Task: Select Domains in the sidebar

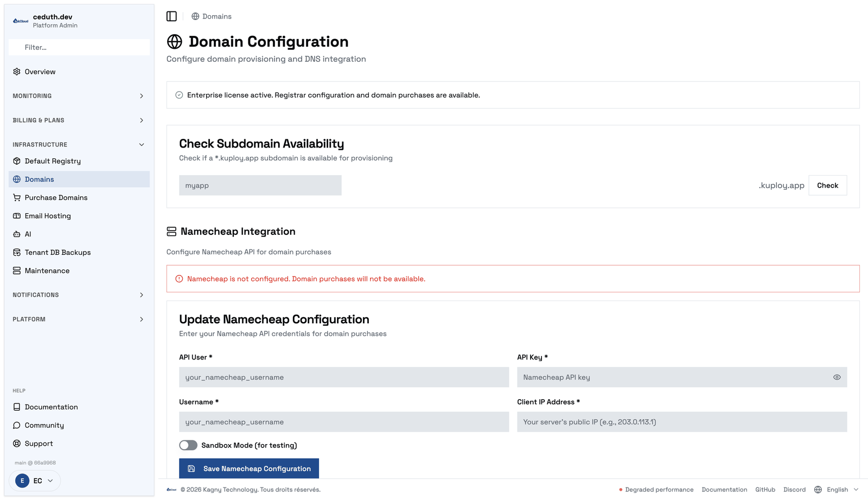Action: tap(79, 180)
